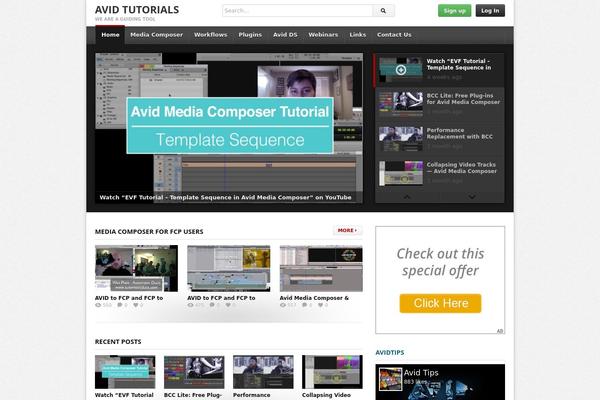Image resolution: width=600 pixels, height=400 pixels.
Task: Focus the Search input field
Action: pyautogui.click(x=297, y=11)
